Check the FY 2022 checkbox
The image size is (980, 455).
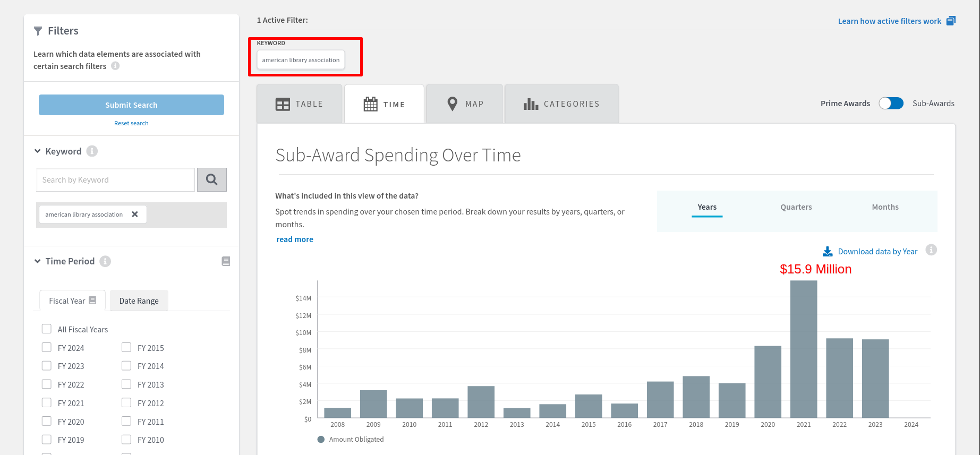pyautogui.click(x=47, y=384)
